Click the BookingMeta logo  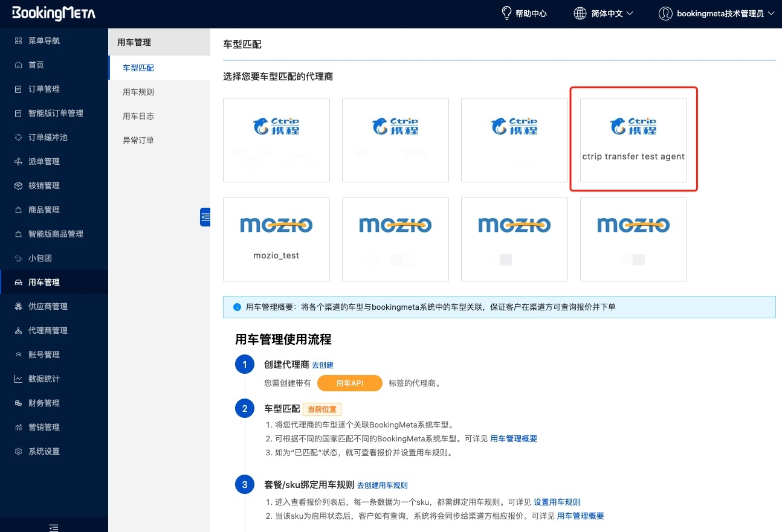pyautogui.click(x=53, y=13)
